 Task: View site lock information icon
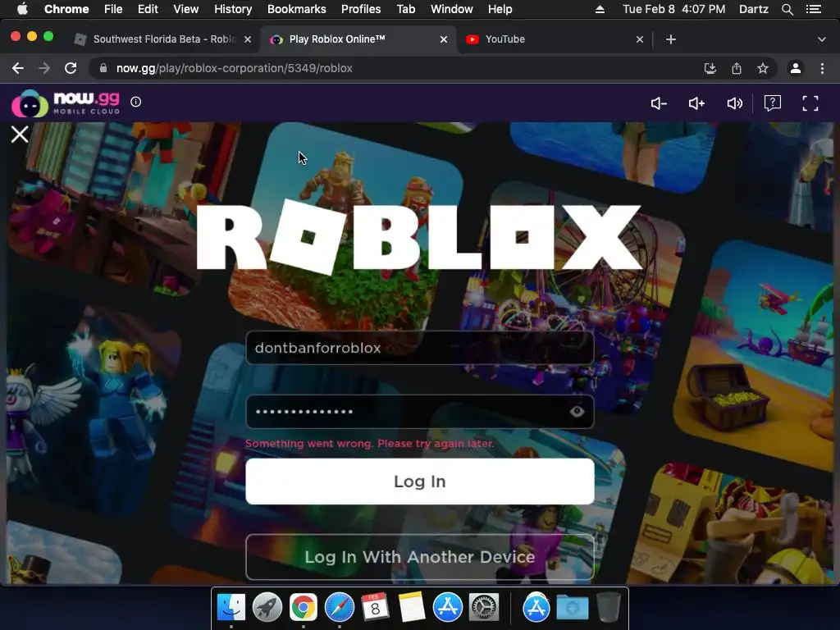click(103, 68)
